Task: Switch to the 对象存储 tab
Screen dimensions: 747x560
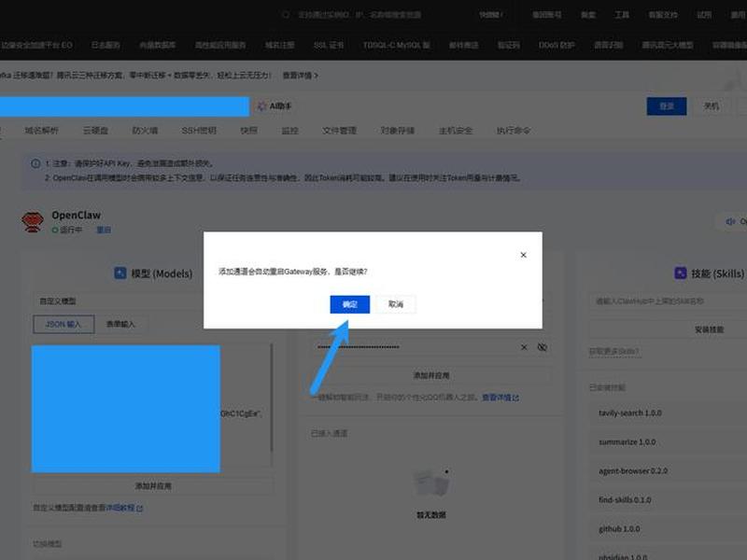Action: pyautogui.click(x=398, y=131)
